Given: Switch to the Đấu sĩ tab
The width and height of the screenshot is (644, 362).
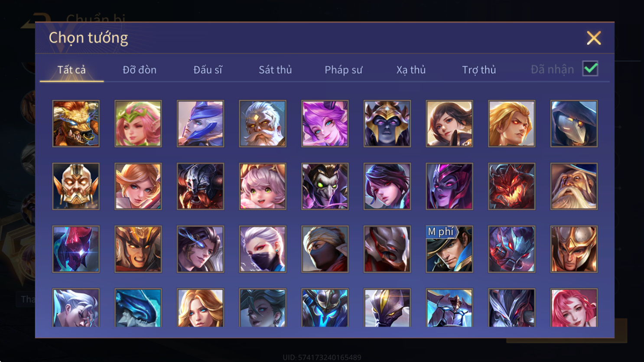Looking at the screenshot, I should tap(208, 70).
